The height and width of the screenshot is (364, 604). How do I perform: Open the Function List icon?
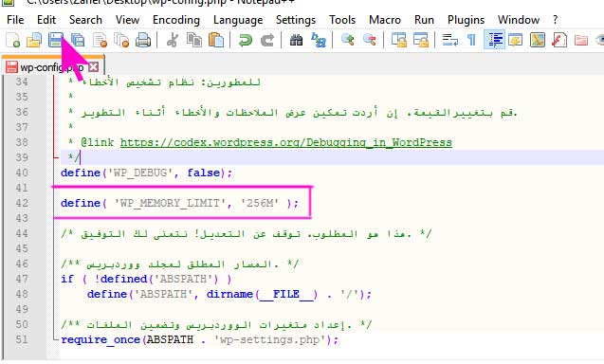tap(558, 40)
